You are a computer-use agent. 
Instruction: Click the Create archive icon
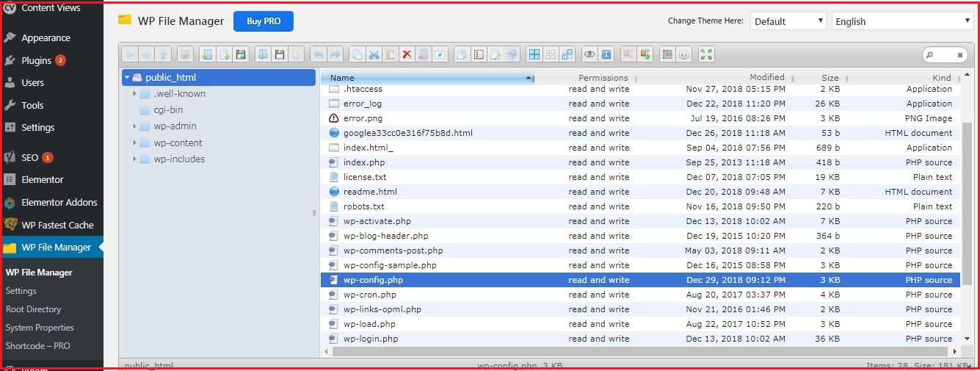645,54
